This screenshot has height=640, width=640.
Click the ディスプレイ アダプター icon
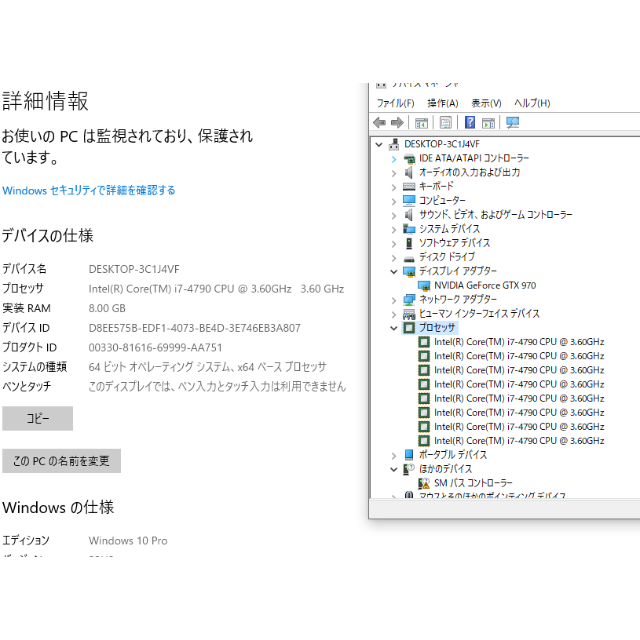point(409,271)
